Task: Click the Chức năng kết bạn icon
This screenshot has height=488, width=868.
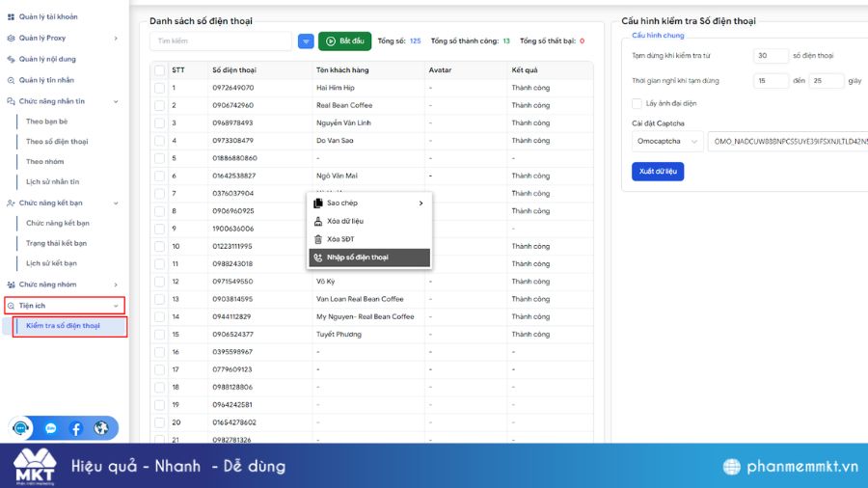Action: tap(11, 203)
